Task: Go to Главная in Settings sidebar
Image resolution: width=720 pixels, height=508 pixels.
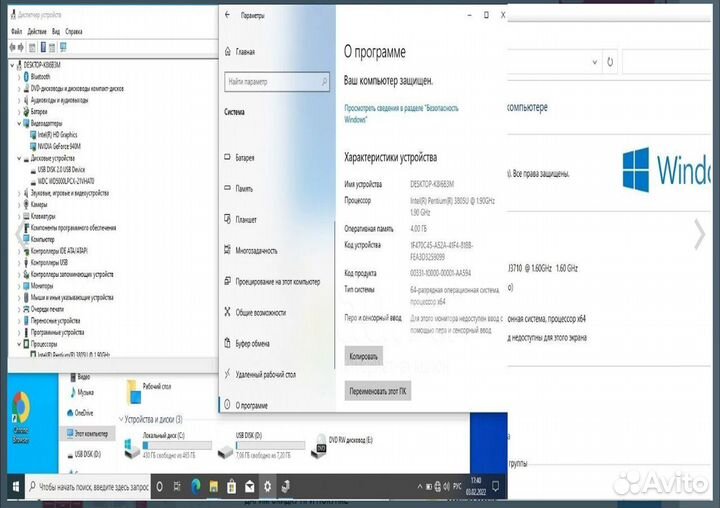Action: click(x=240, y=52)
